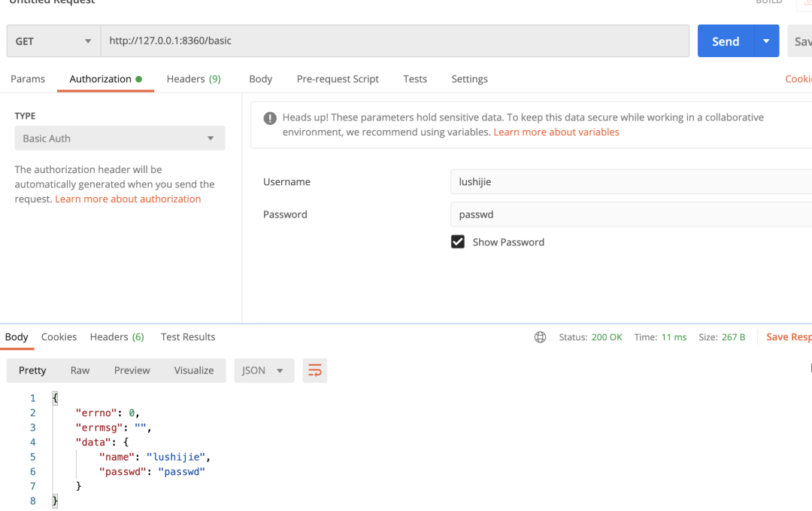Click the request URL input field
Viewport: 812px width, 511px height.
click(395, 41)
